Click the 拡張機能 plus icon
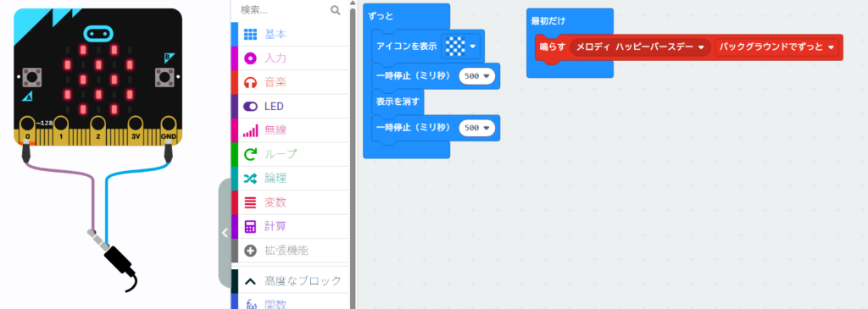The image size is (868, 309). tap(250, 251)
